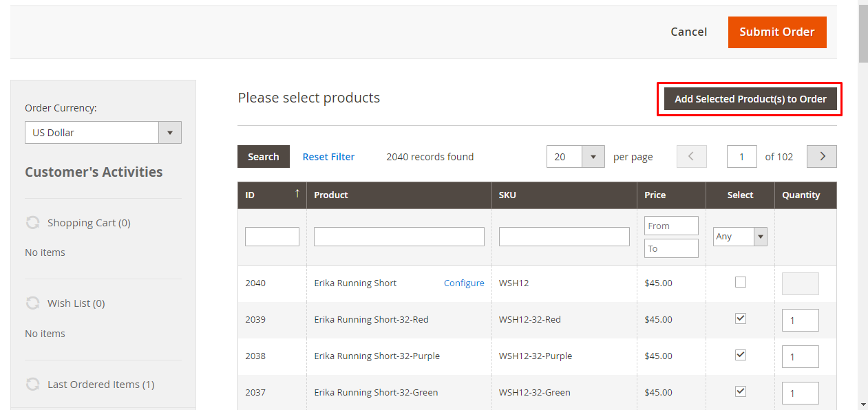The image size is (868, 410).
Task: Sort by the Product column header
Action: click(x=331, y=195)
